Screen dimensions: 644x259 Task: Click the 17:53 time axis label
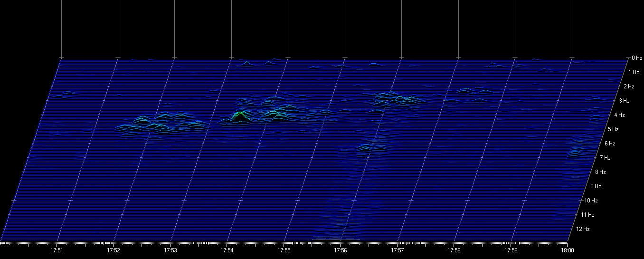point(171,250)
